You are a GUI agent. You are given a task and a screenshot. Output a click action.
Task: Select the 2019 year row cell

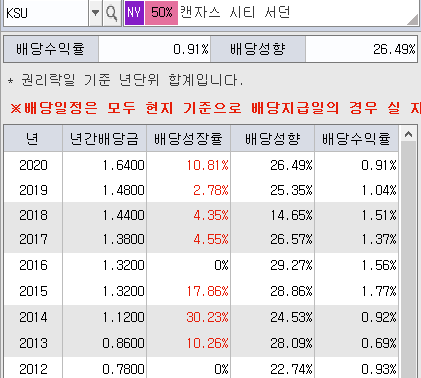(x=33, y=190)
